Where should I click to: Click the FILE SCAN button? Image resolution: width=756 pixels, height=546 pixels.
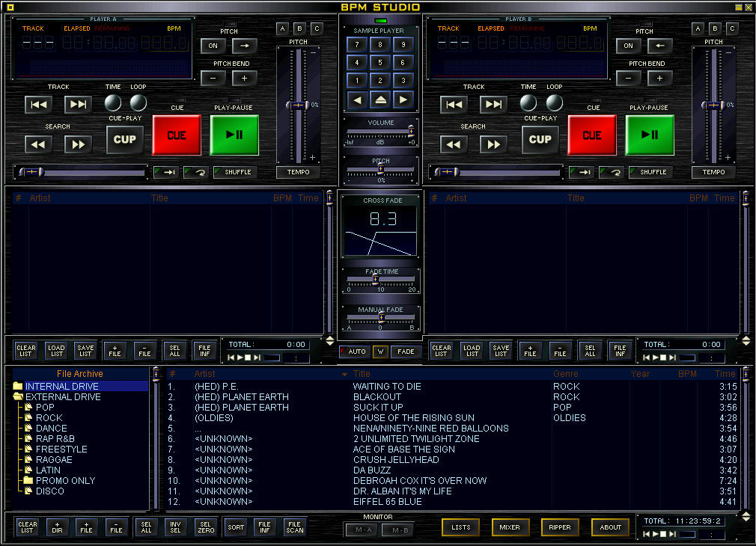pos(295,527)
